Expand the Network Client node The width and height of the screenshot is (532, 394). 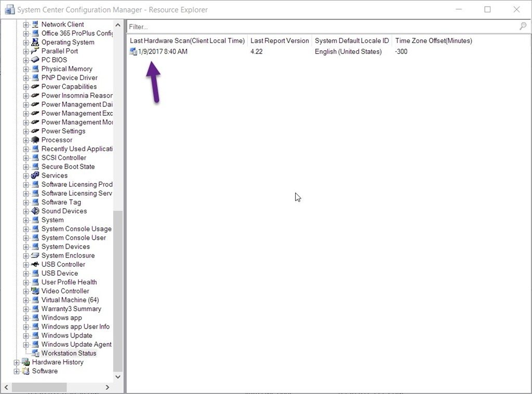point(26,24)
